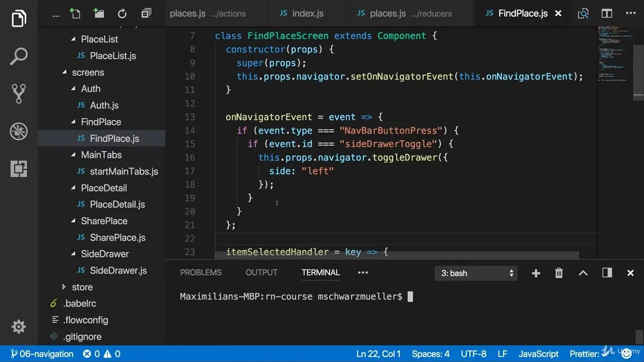
Task: Kill the active terminal
Action: 559,273
